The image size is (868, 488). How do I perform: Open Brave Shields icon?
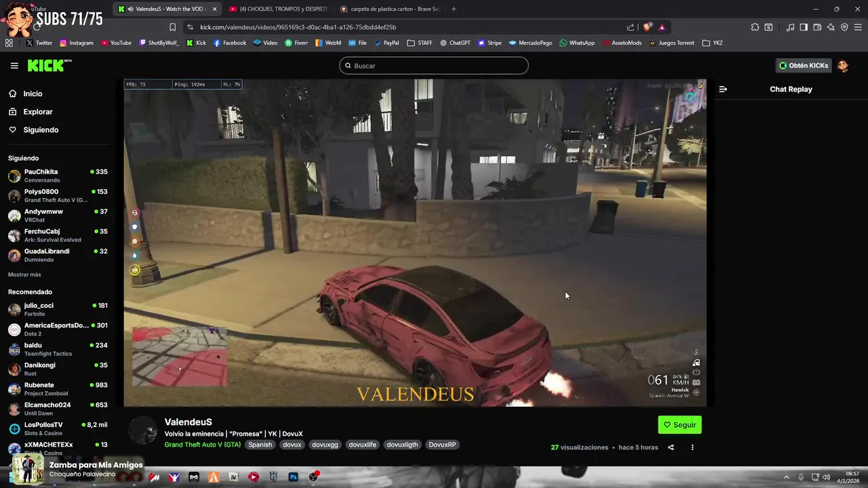point(647,27)
